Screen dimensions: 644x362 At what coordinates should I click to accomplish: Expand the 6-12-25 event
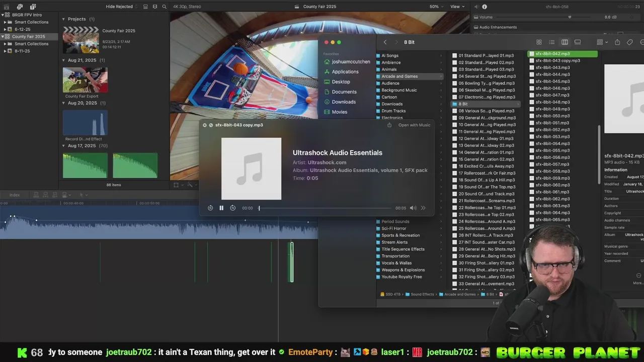point(5,29)
